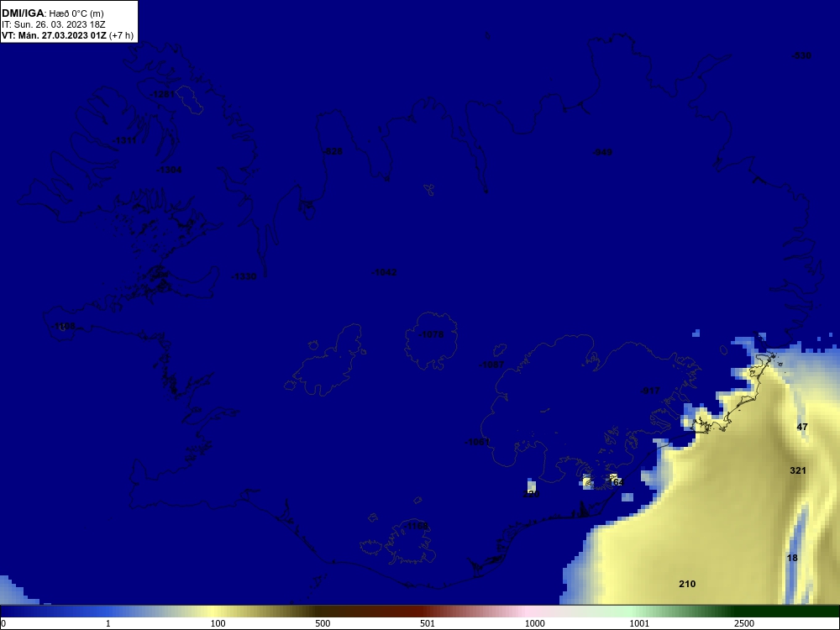Click the 210 value on the map

click(687, 585)
